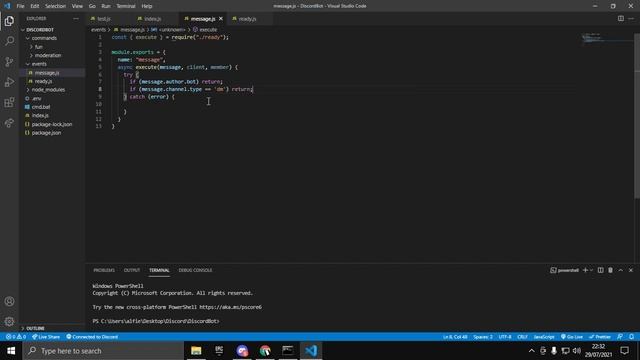Viewport: 640px width, 360px height.
Task: Collapse the DISCORDBOT root folder
Action: pos(52,30)
